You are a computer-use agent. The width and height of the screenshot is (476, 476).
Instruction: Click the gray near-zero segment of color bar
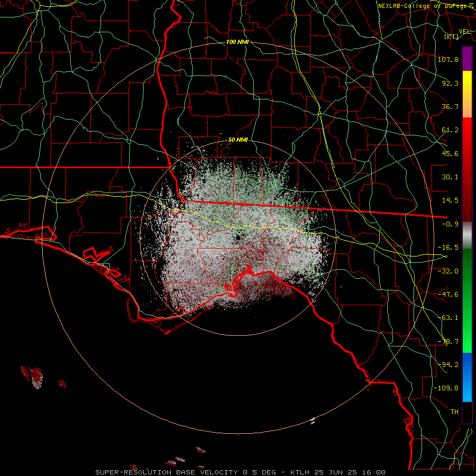[x=467, y=235]
